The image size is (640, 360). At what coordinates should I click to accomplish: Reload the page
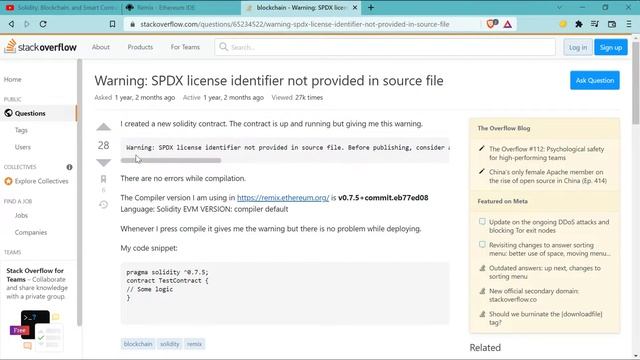pos(43,24)
